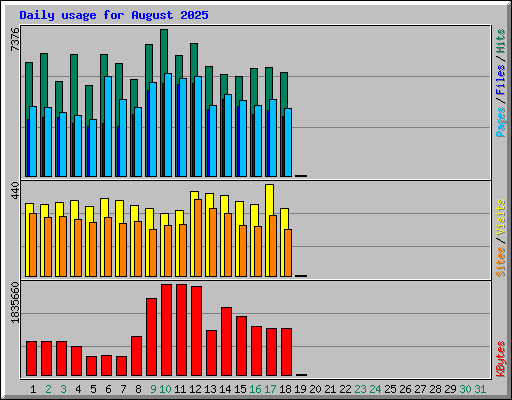The width and height of the screenshot is (512, 400).
Task: Click day label 15 on the x-axis
Action: pyautogui.click(x=240, y=389)
